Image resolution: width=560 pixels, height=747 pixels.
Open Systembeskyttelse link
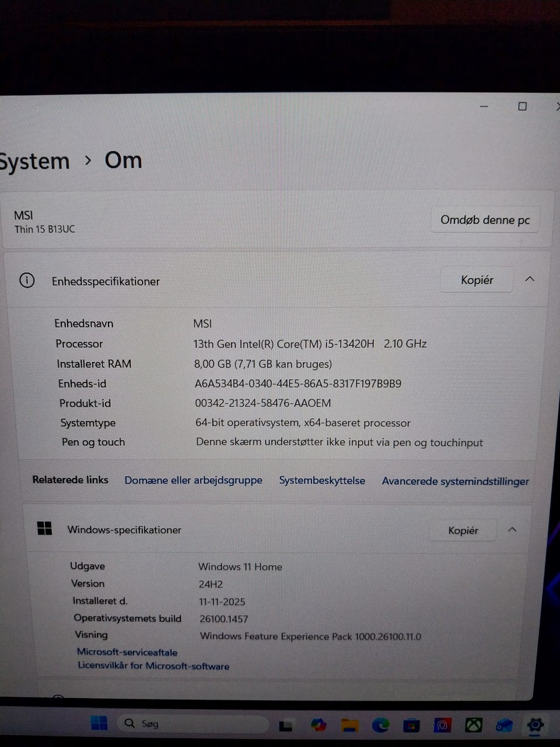322,480
